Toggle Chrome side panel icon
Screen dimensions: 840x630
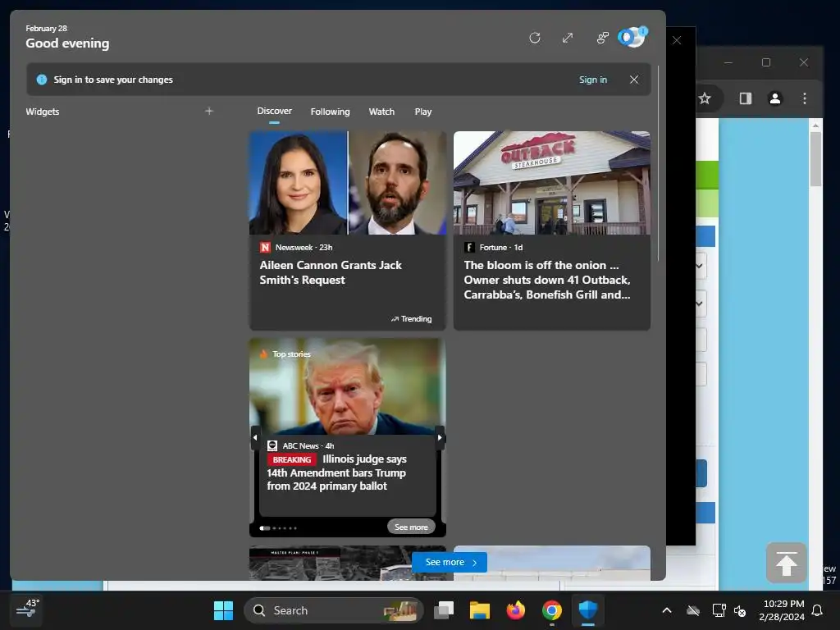coord(745,98)
